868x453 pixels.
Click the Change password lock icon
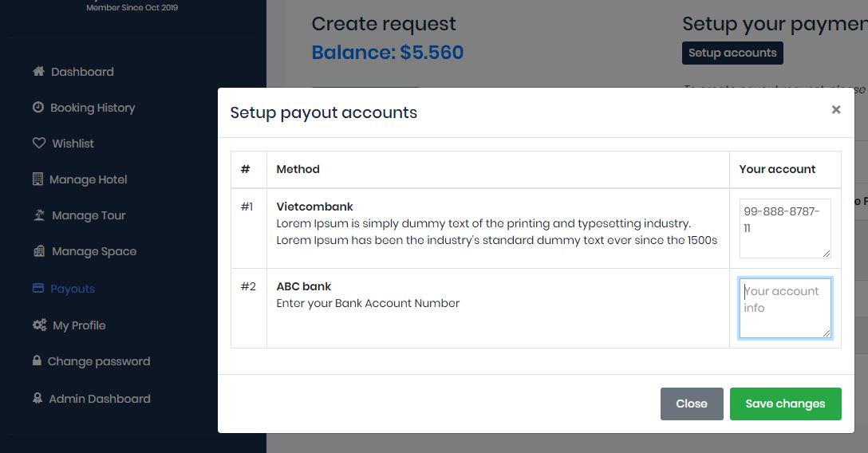tap(37, 361)
